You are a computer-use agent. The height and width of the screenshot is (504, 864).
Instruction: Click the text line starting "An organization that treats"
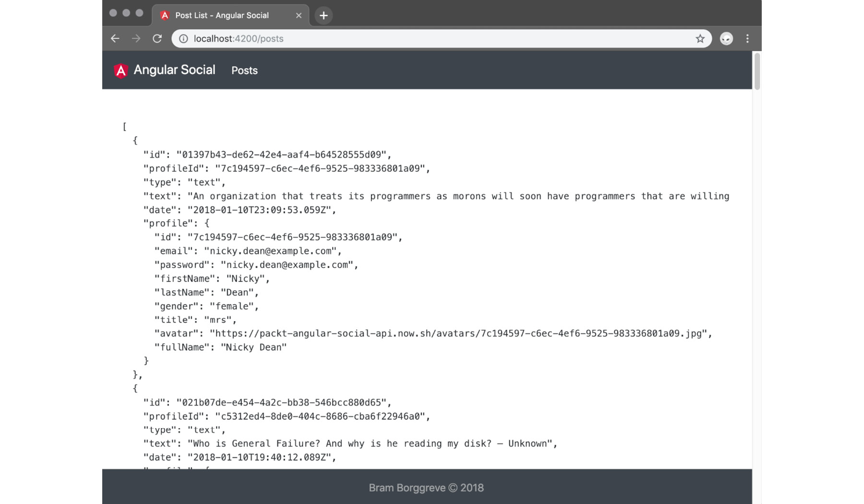[x=436, y=196]
